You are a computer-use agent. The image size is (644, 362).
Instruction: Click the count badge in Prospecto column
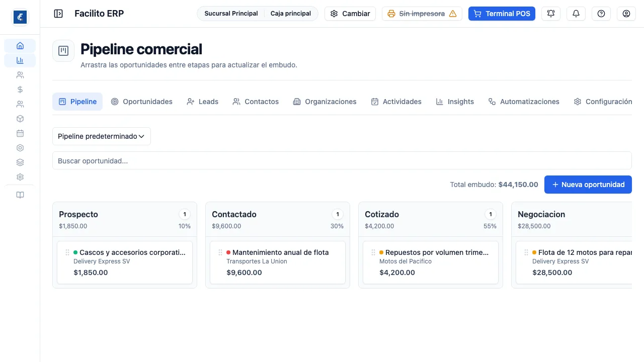[x=185, y=214]
